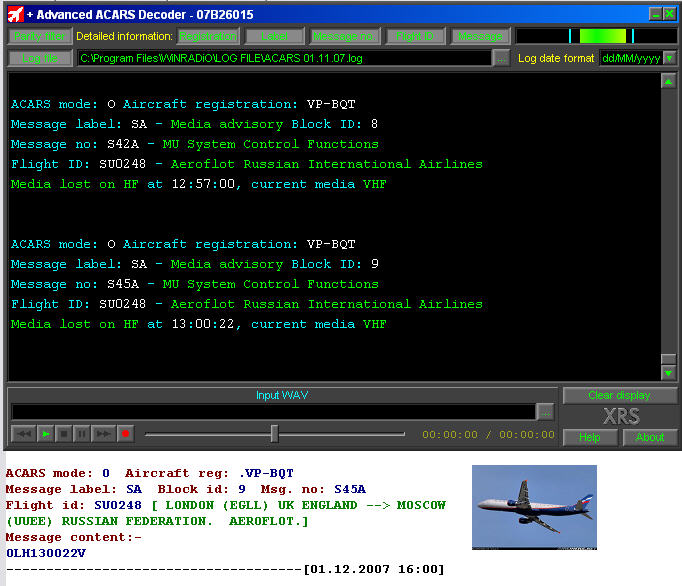Click the Input WAV file path field

pos(274,412)
